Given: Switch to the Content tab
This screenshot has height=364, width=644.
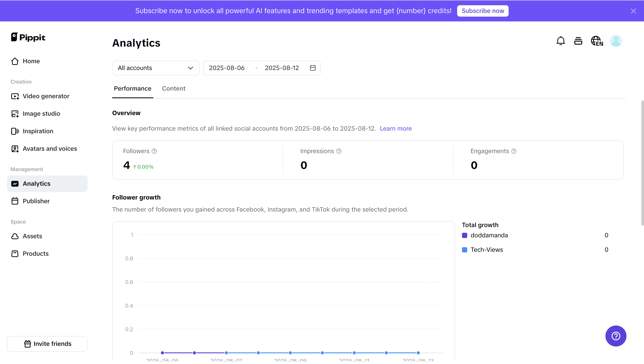Looking at the screenshot, I should pyautogui.click(x=173, y=89).
